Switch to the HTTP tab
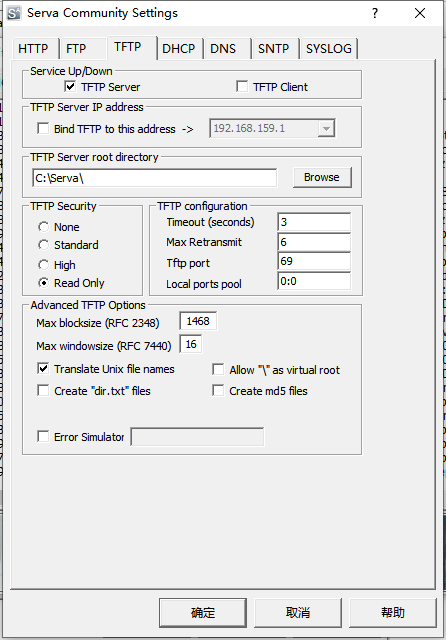The height and width of the screenshot is (640, 446). tap(33, 49)
